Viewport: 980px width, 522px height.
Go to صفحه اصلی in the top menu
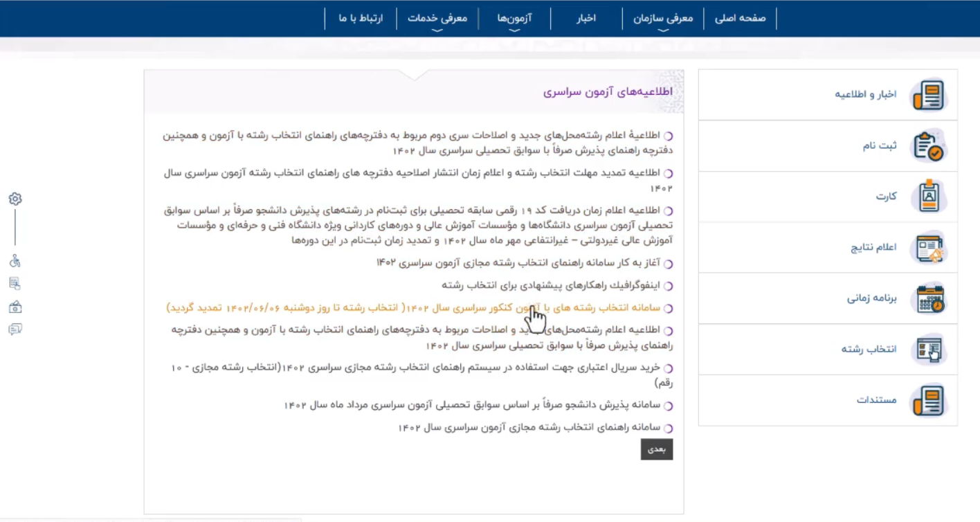(740, 19)
